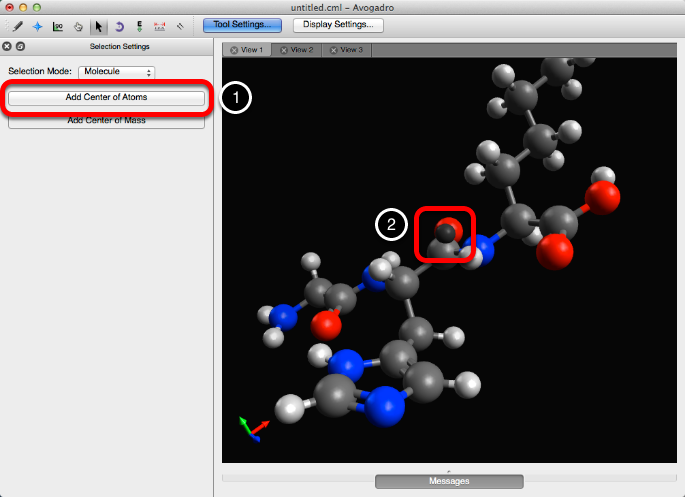
Task: Select the Navigate tool star icon
Action: coord(38,26)
